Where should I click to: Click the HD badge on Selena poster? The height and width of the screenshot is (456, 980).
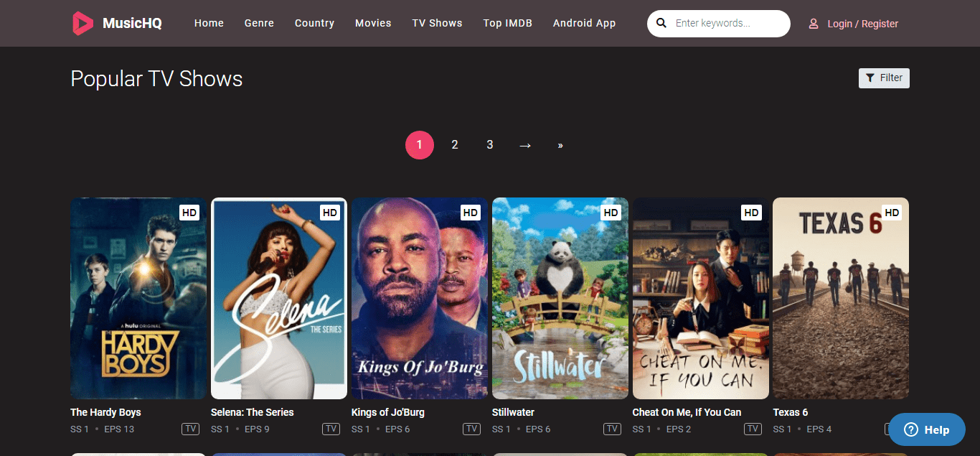tap(329, 213)
